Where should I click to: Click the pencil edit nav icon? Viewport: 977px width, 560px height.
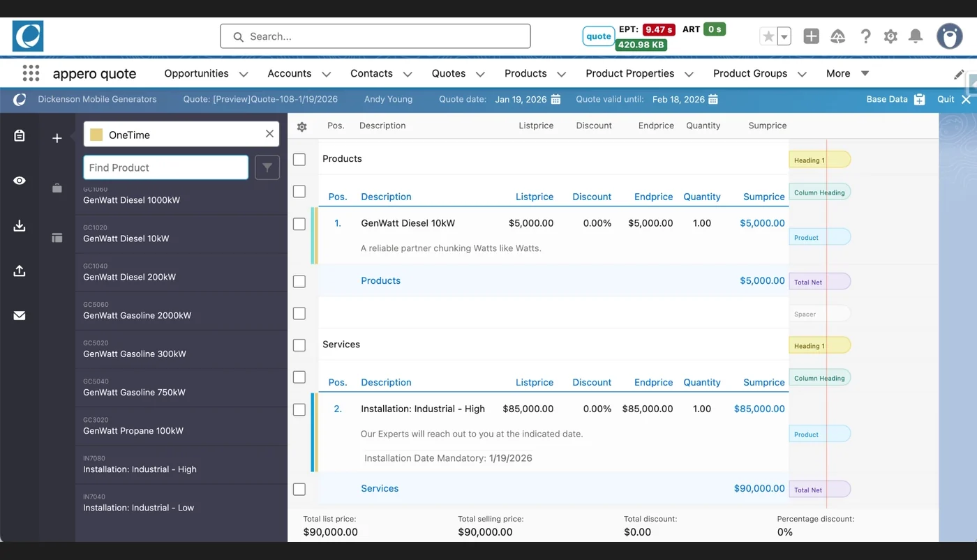tap(959, 74)
